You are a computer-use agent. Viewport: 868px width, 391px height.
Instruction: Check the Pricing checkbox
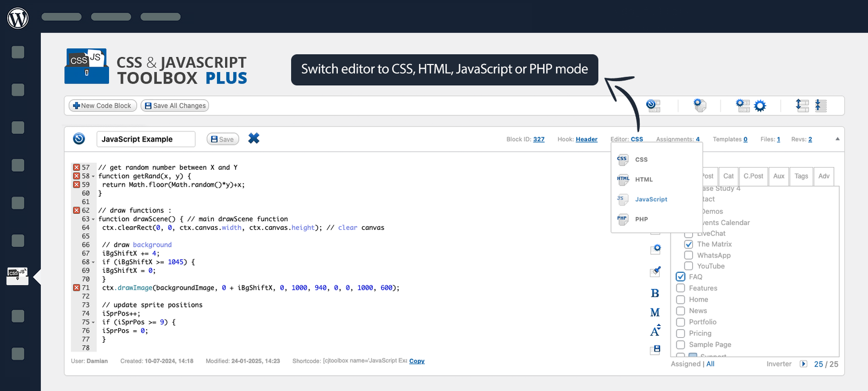681,334
